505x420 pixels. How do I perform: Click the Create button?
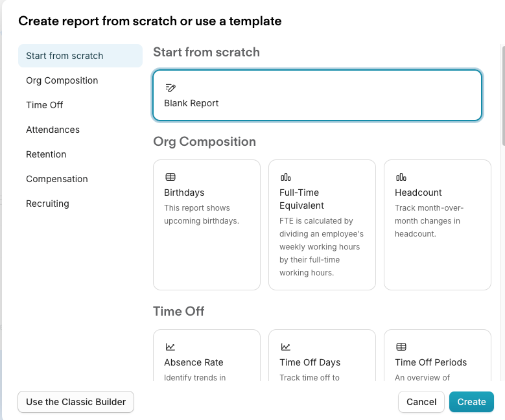tap(471, 402)
